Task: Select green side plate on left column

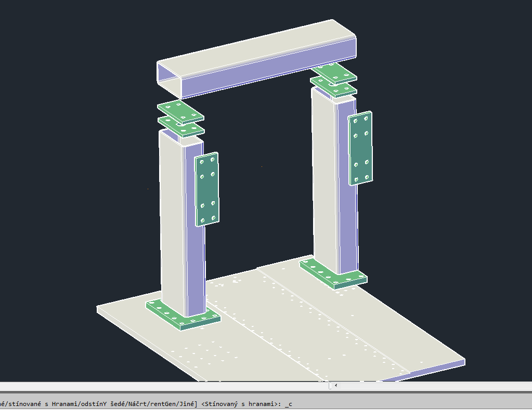Action: (207, 189)
